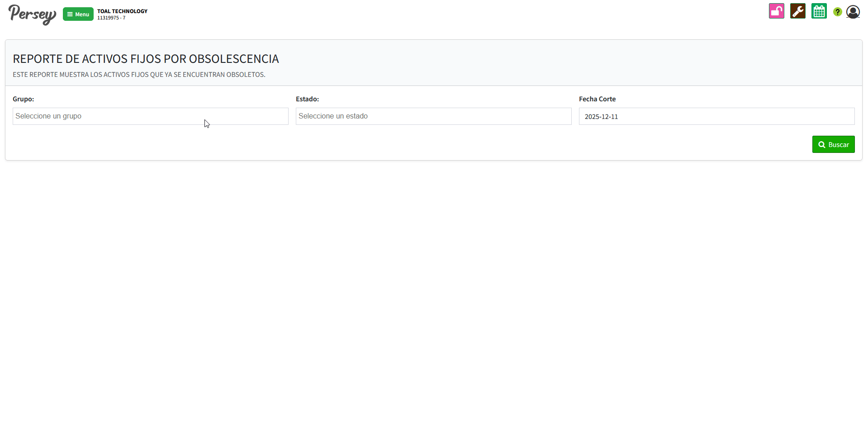This screenshot has height=427, width=868.
Task: Open the pink unlock padlock icon
Action: (776, 11)
